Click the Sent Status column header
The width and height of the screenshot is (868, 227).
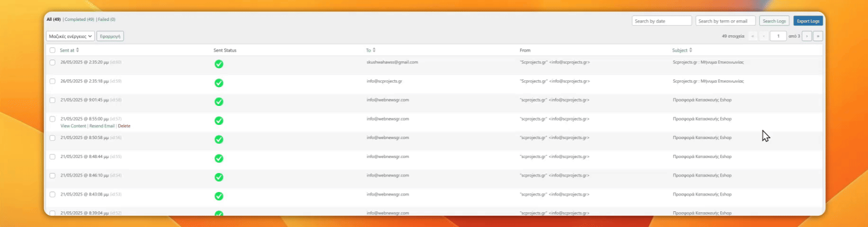pos(225,50)
